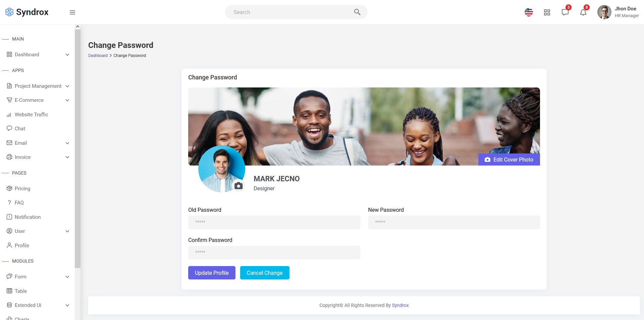644x320 pixels.
Task: Expand the Invoice sidebar section
Action: tap(38, 157)
